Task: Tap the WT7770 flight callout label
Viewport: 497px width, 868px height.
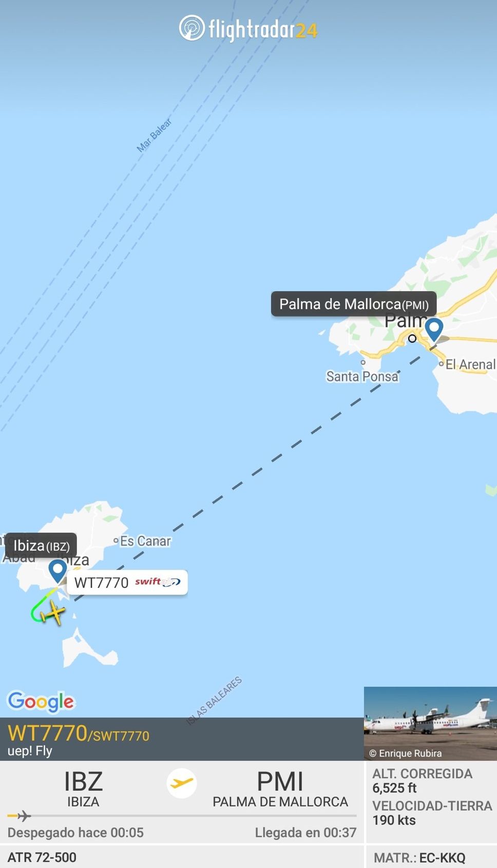Action: coord(127,582)
